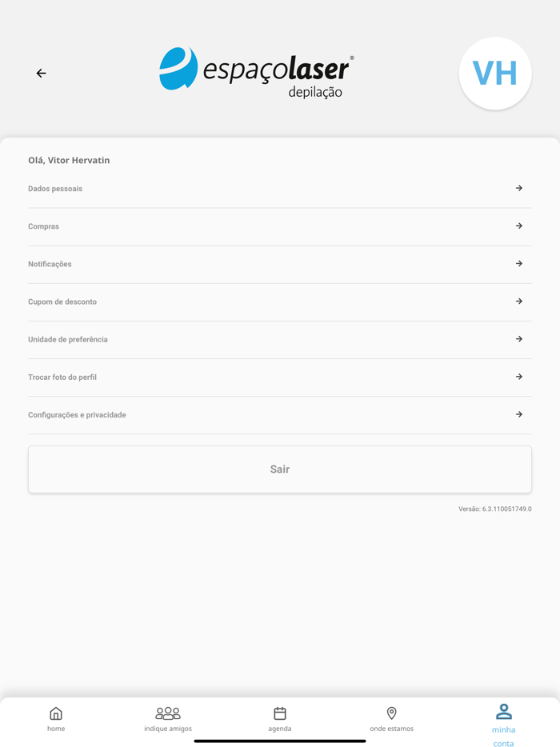Open the VH profile avatar
Image resolution: width=560 pixels, height=747 pixels.
click(495, 74)
